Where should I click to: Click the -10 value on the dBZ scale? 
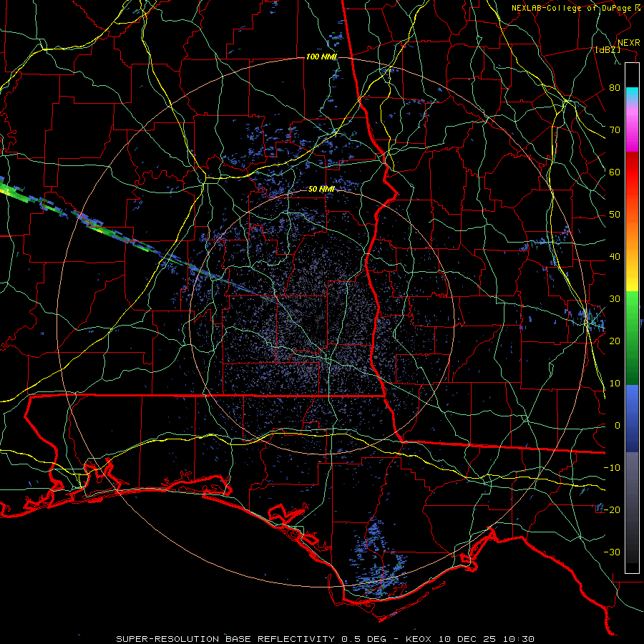[x=612, y=468]
